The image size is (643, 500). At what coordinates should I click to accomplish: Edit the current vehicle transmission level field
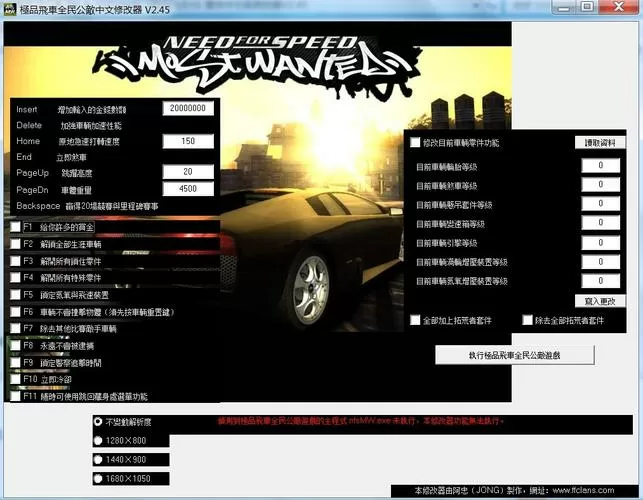[600, 223]
